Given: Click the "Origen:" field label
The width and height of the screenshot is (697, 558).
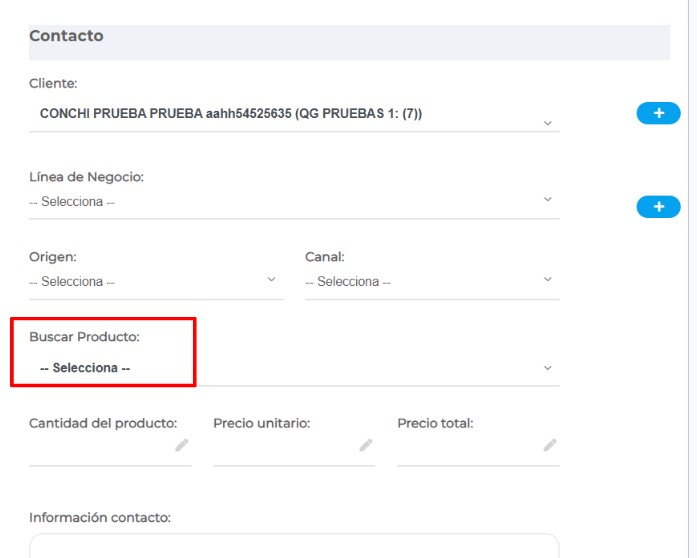Looking at the screenshot, I should (x=53, y=257).
